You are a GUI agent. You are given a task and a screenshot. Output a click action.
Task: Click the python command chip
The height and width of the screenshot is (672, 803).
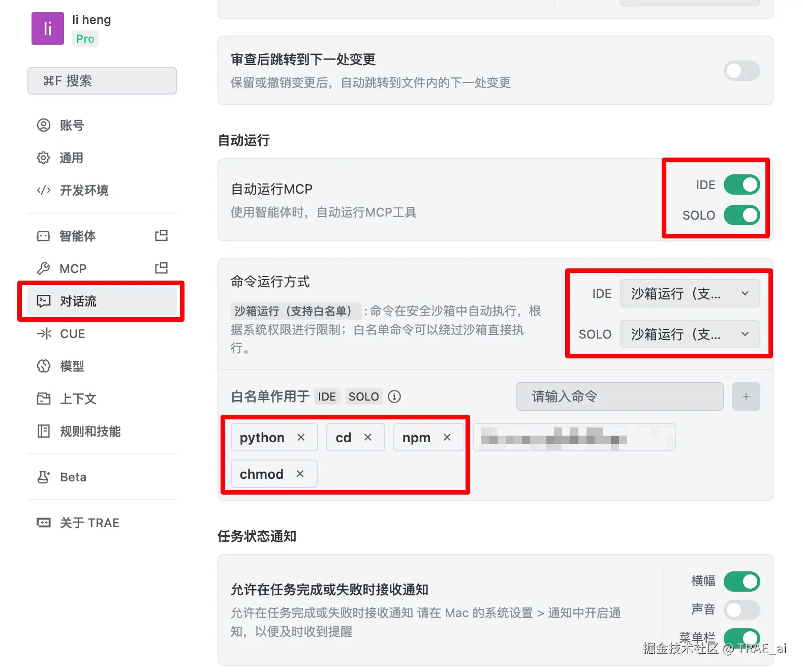(x=274, y=437)
